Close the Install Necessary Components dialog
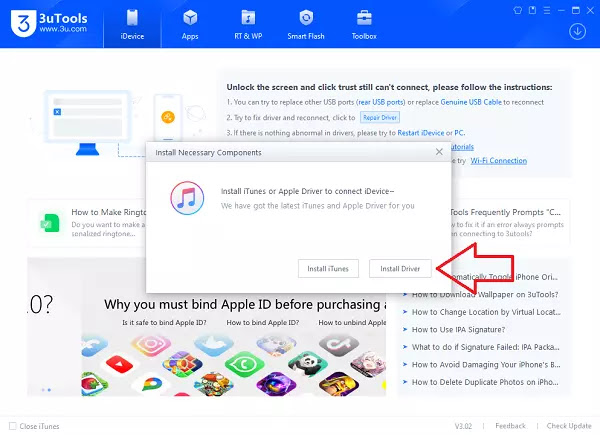This screenshot has height=435, width=600. (x=439, y=152)
